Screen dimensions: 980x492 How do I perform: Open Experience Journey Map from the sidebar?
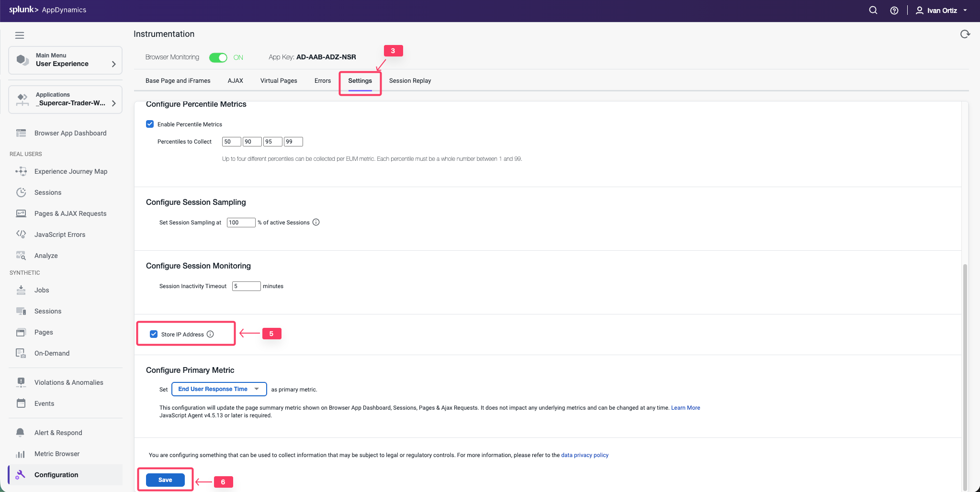coord(70,171)
